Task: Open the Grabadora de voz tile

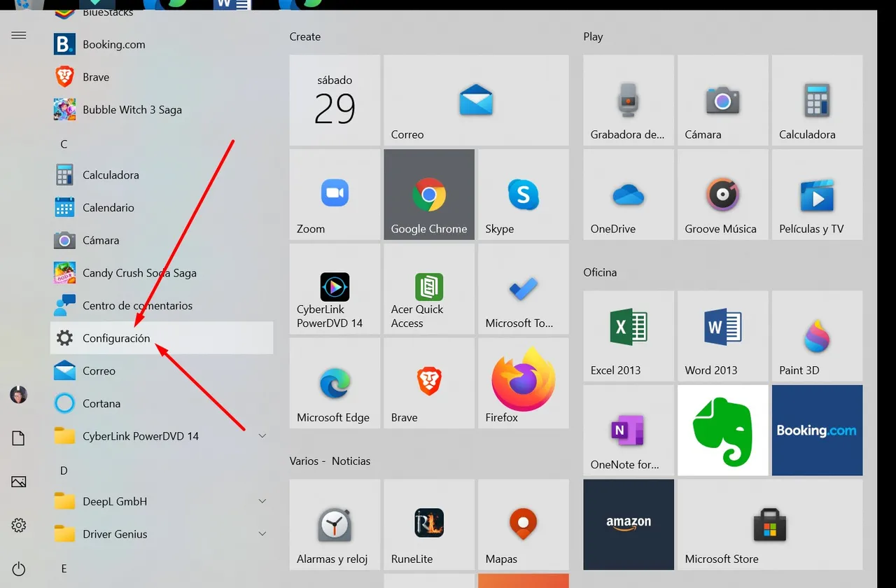Action: click(x=629, y=100)
